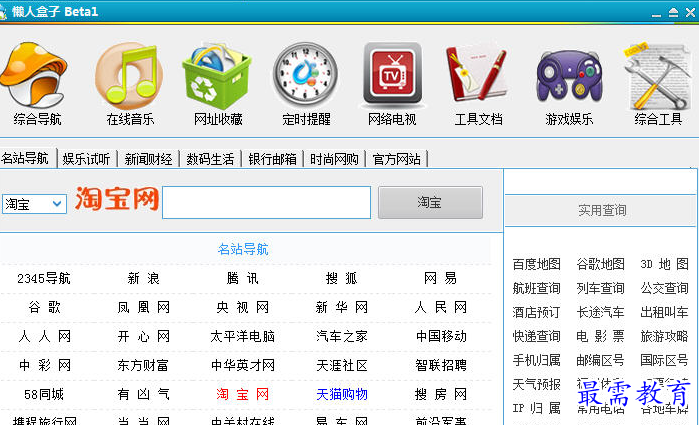
Task: Go to 太平洋电脑 link
Action: [242, 336]
